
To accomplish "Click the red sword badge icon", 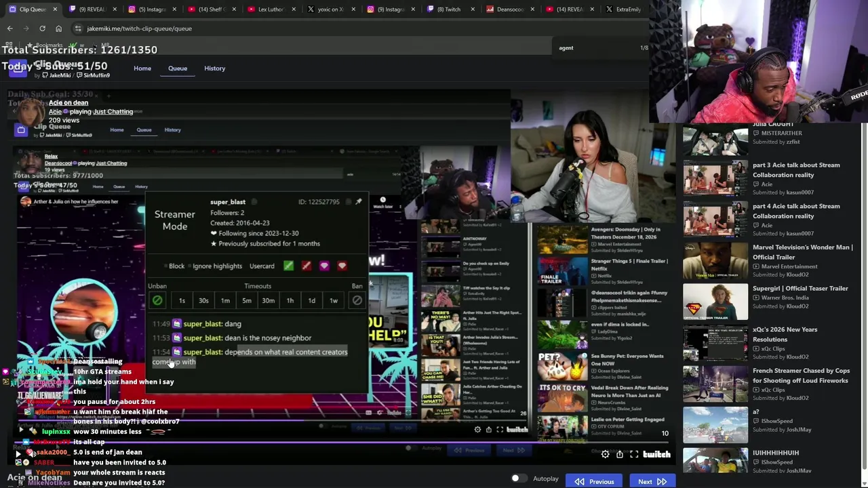I will 307,266.
